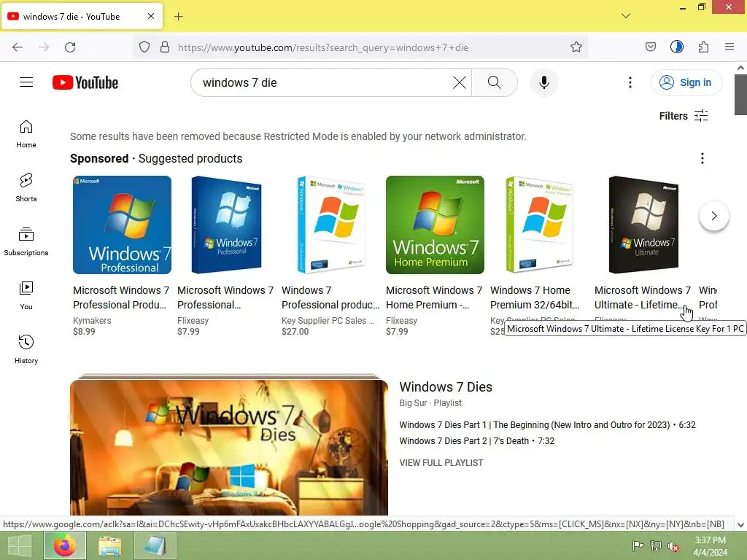Screen dimensions: 747x560
Task: Click Windows 7 Home Premium 32/64bit title
Action: 535,297
